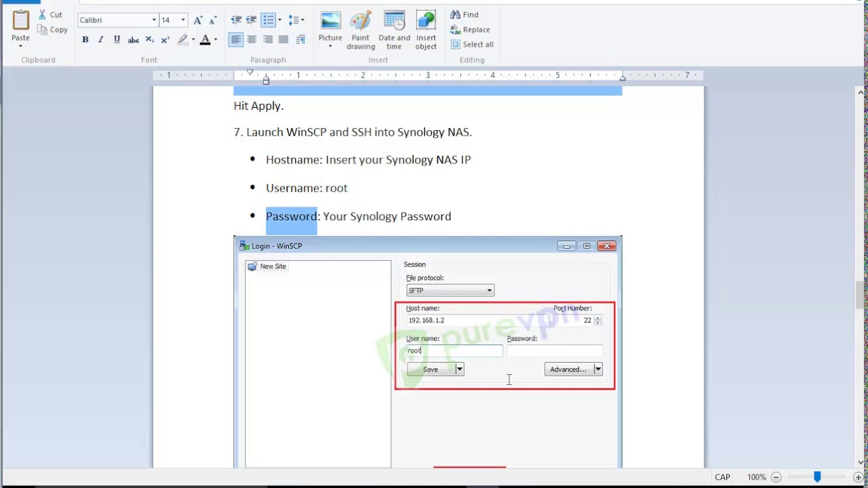
Task: Click the text "Your Synology Password"
Action: click(387, 217)
